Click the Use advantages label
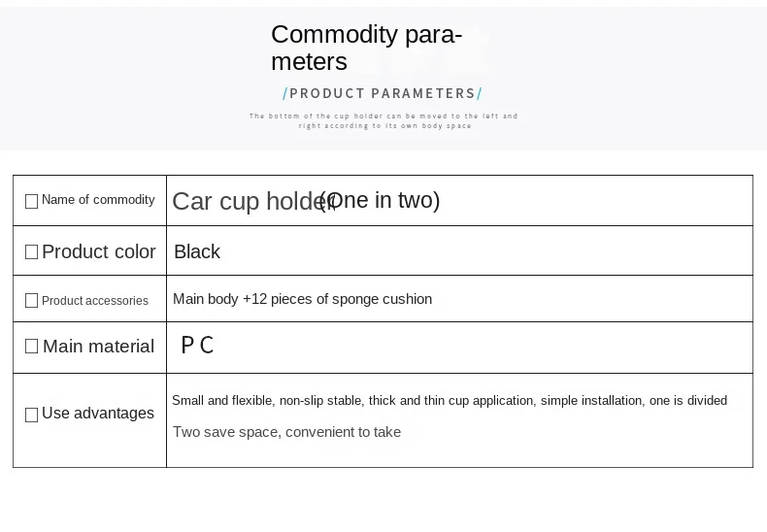This screenshot has width=767, height=532. pos(98,414)
